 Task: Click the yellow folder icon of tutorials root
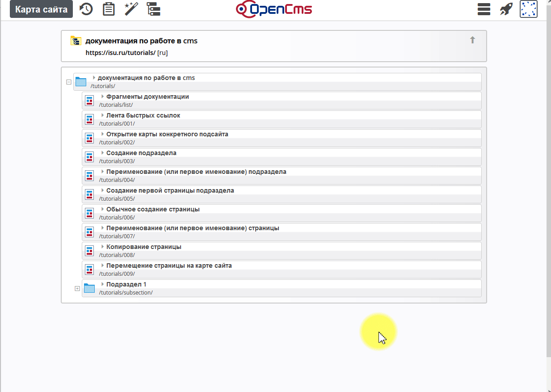tap(76, 41)
